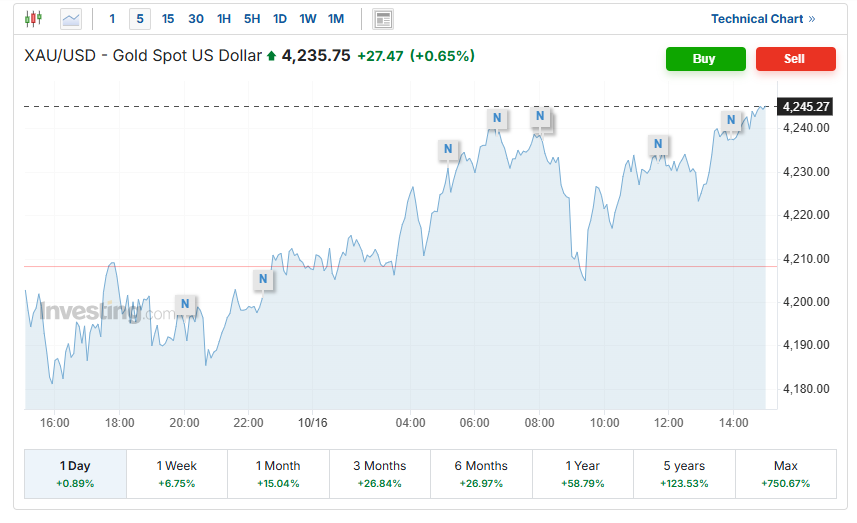Set chart interval to 1D
The height and width of the screenshot is (523, 857).
280,19
